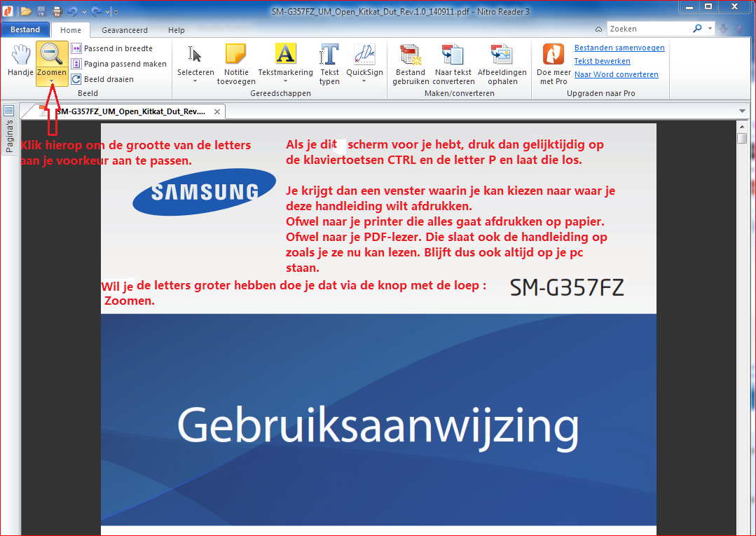Switch to the Geavanceerd ribbon tab
This screenshot has width=756, height=536.
pos(125,30)
